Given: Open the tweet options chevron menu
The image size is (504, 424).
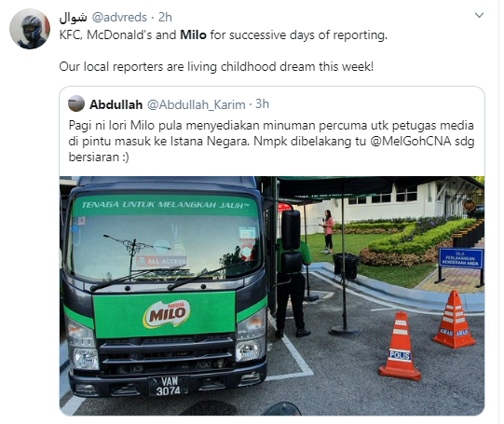Looking at the screenshot, I should pos(479,15).
